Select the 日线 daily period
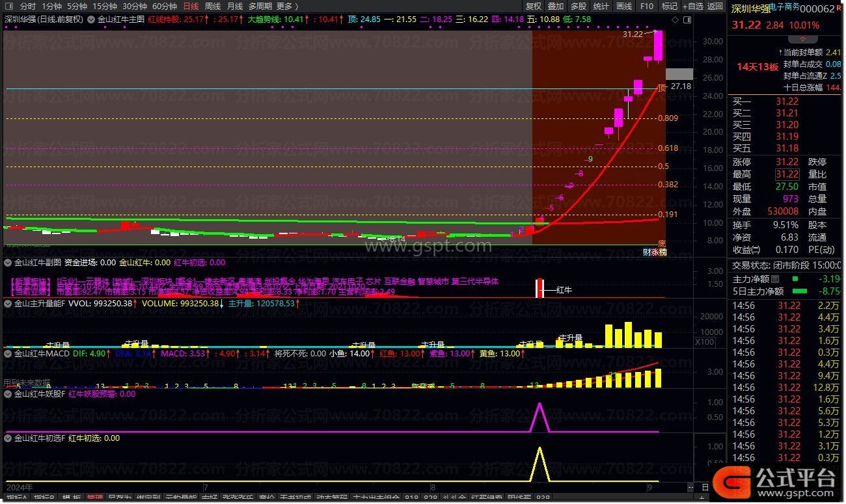The height and width of the screenshot is (504, 846). [191, 6]
